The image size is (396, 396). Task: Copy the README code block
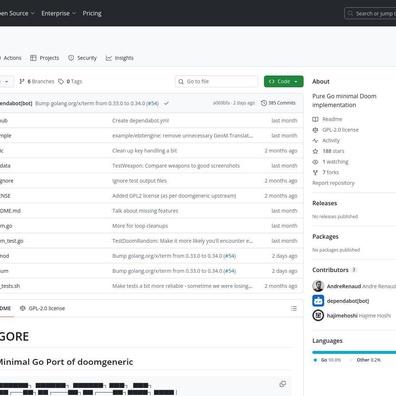click(x=283, y=384)
